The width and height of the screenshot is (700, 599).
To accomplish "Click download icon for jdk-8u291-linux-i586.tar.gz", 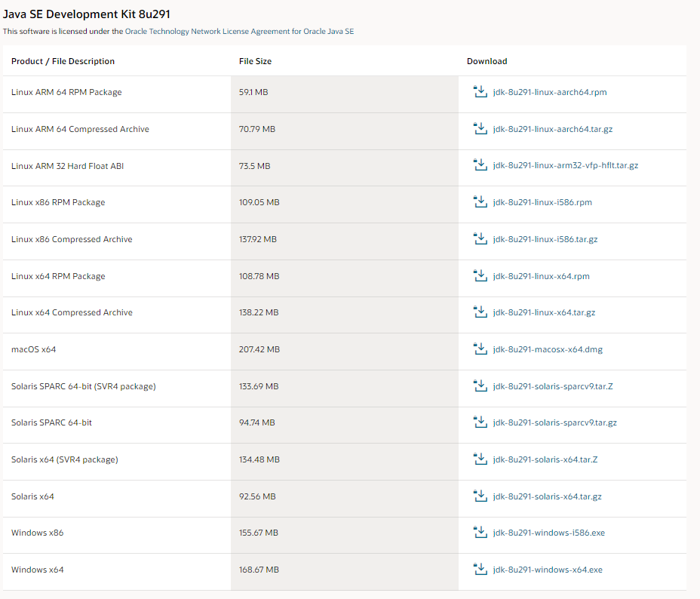I will 480,239.
